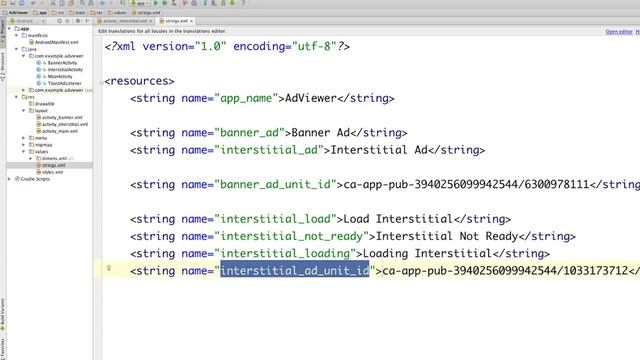Open the Android project view dropdown
The height and width of the screenshot is (360, 640).
tap(27, 21)
